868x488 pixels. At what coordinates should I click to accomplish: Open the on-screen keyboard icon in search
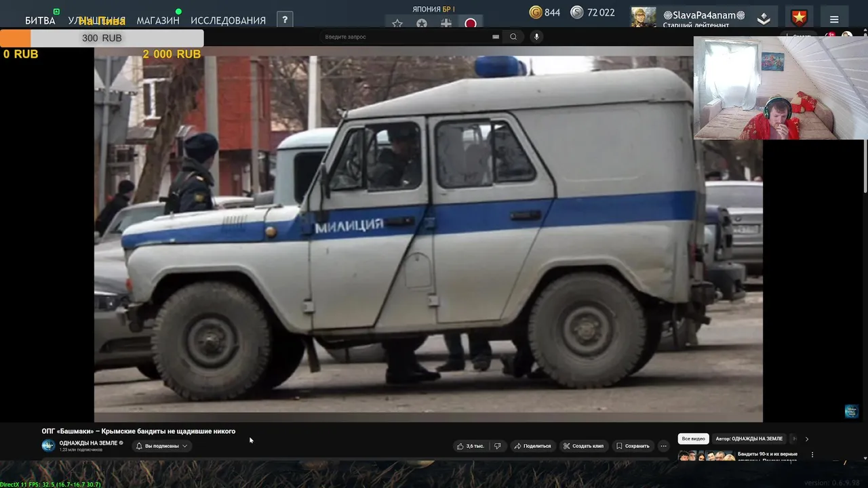[496, 37]
